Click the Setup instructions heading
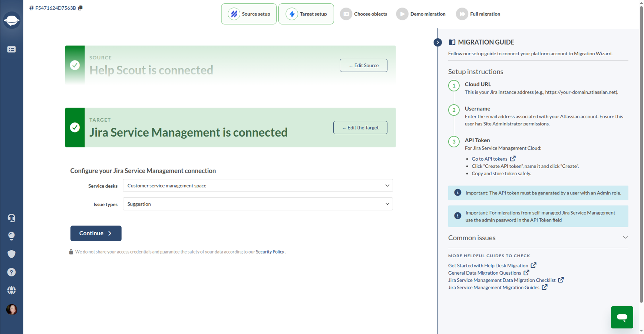The height and width of the screenshot is (334, 644). pos(476,72)
